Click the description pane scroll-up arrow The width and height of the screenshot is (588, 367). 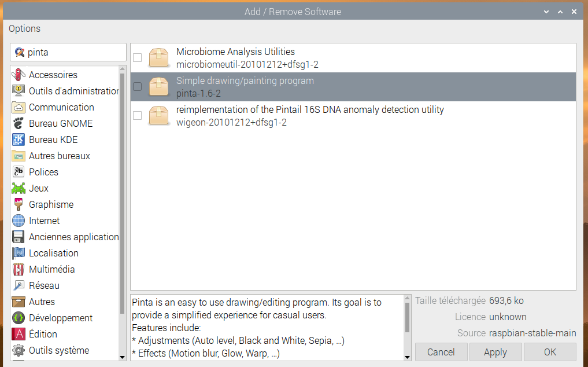(407, 298)
